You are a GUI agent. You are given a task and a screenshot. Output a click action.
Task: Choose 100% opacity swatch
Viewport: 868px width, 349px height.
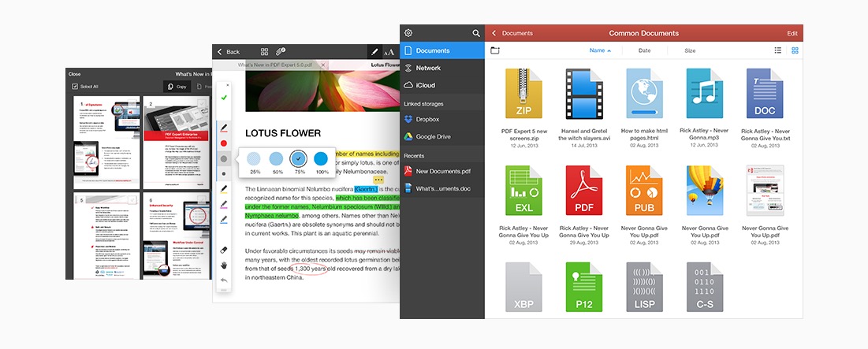321,159
